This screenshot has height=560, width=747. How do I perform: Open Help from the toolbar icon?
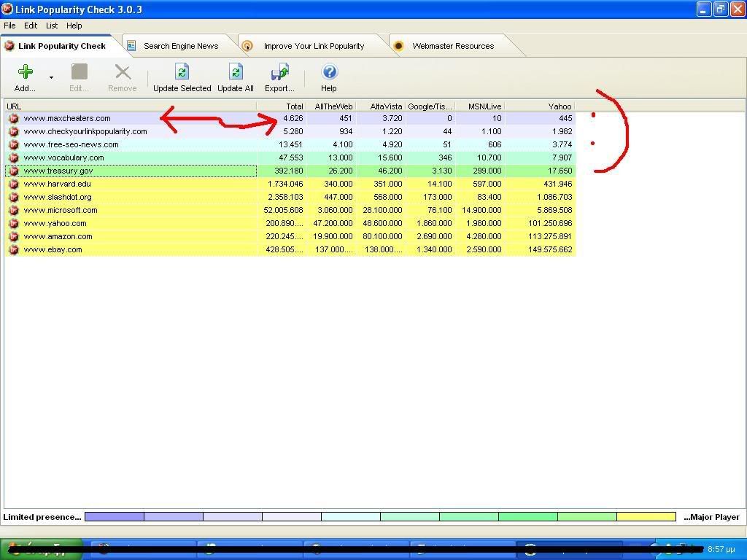[329, 72]
